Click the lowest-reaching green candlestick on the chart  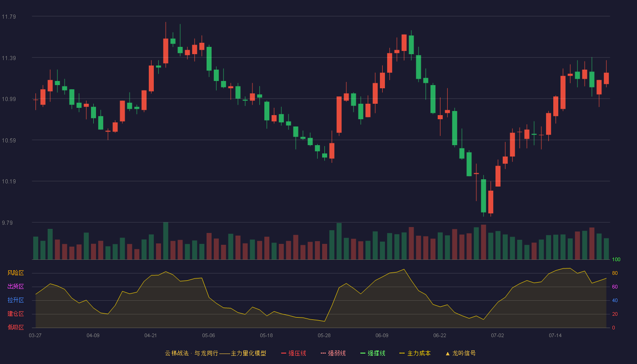pos(483,196)
